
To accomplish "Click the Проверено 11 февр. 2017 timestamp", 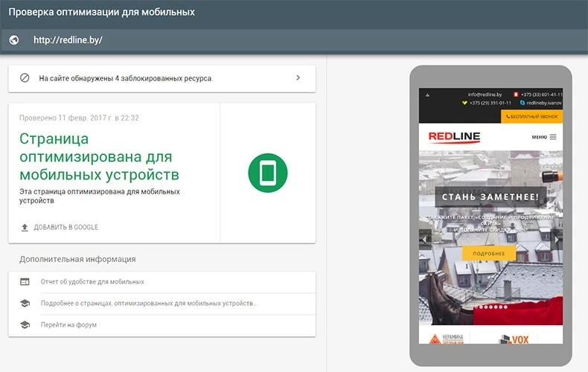I will click(79, 118).
